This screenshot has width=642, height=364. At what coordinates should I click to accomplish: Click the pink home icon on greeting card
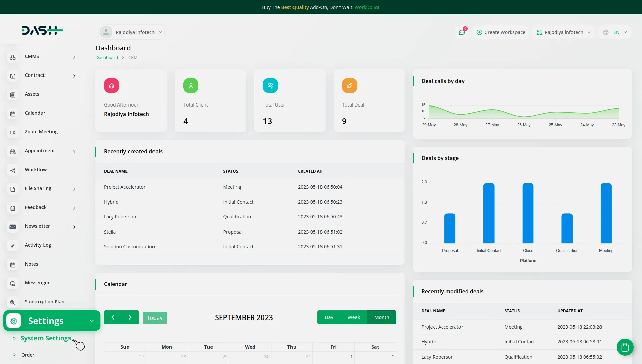[111, 86]
